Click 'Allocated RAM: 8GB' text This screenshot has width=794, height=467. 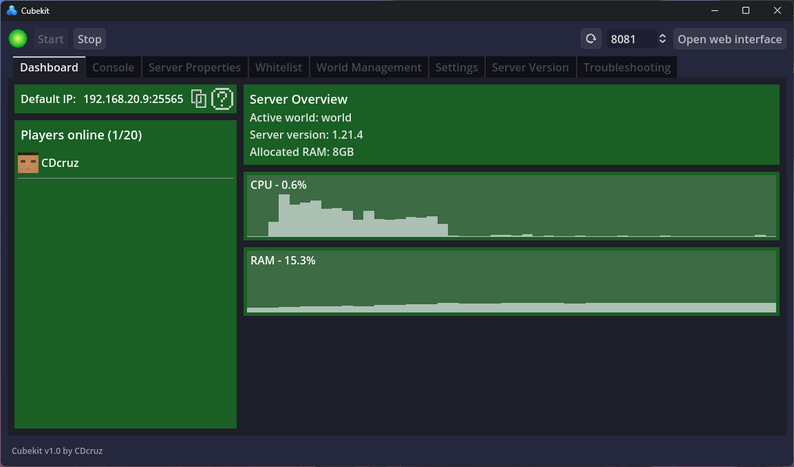[302, 152]
